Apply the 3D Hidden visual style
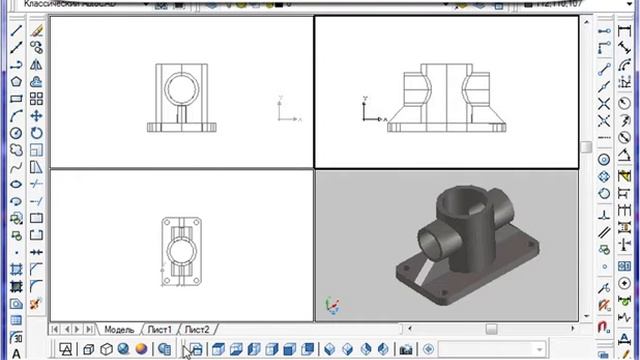 coord(106,349)
